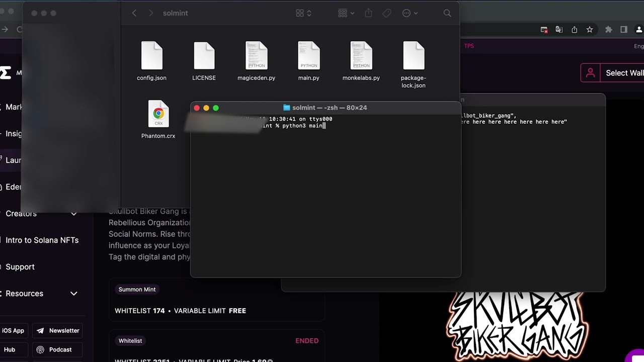Screen dimensions: 644x362
Task: Go forward in the Finder window
Action: point(150,13)
